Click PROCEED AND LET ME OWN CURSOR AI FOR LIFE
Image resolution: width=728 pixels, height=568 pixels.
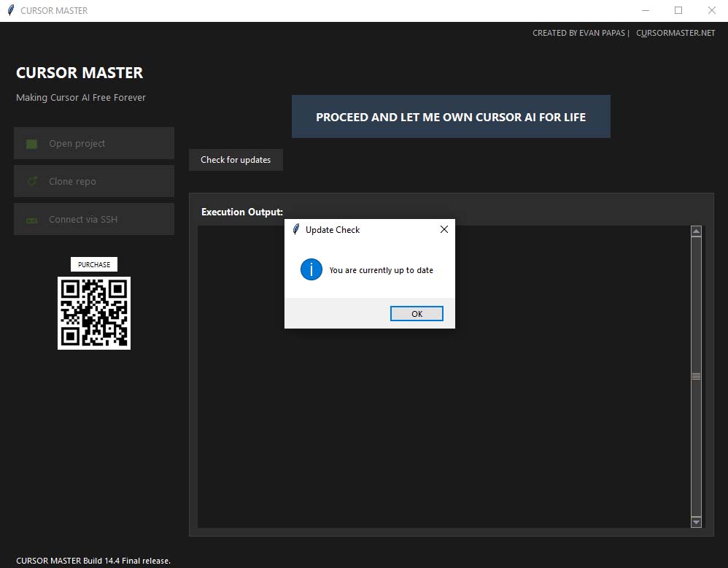tap(451, 117)
